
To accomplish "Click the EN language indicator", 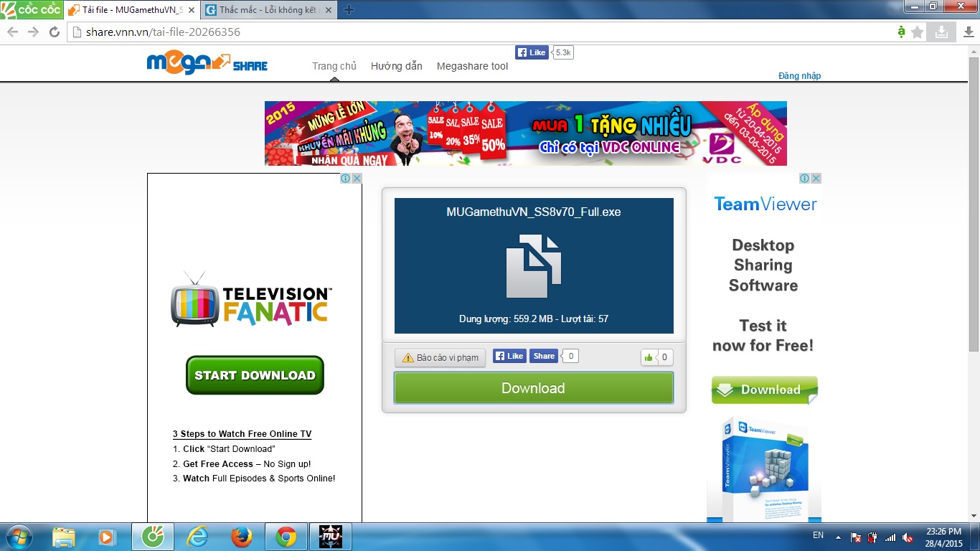I will point(818,535).
